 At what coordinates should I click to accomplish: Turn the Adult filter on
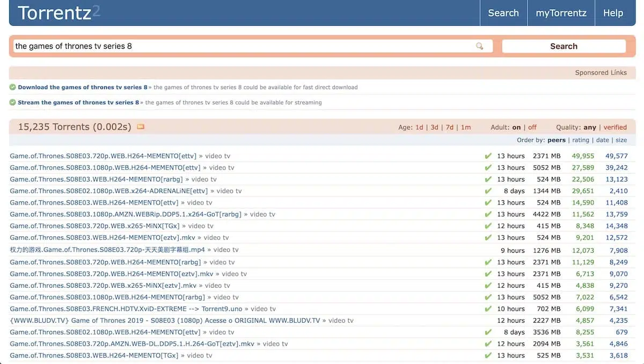516,127
